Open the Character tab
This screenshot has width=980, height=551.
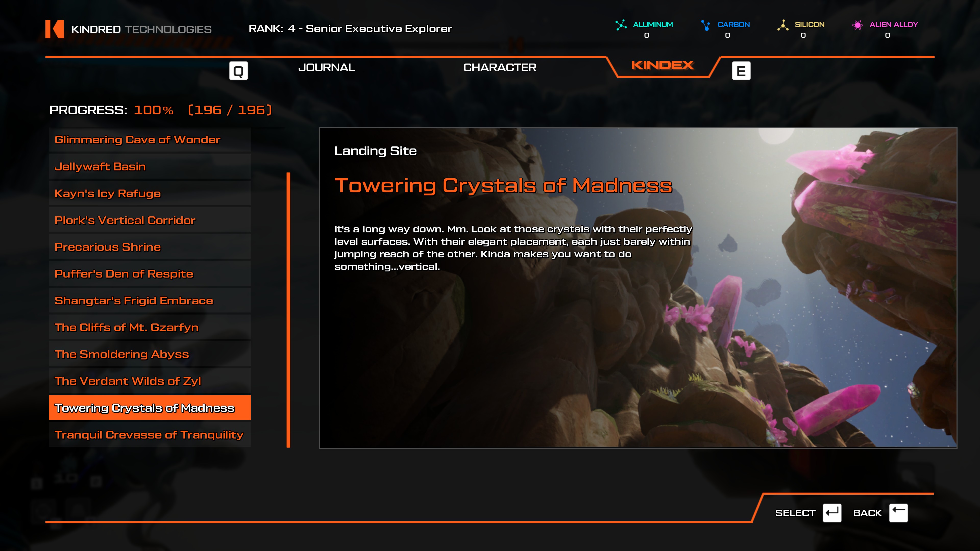pyautogui.click(x=499, y=68)
